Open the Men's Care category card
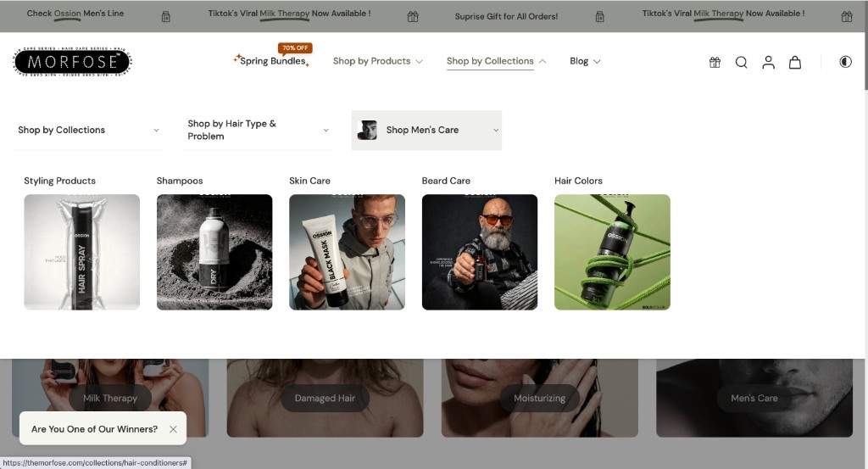Image resolution: width=868 pixels, height=469 pixels. click(754, 398)
